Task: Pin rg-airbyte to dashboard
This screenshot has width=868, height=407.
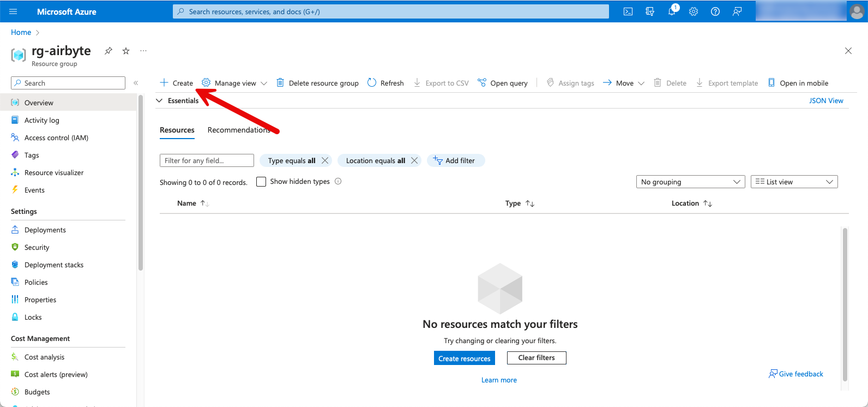Action: 108,51
